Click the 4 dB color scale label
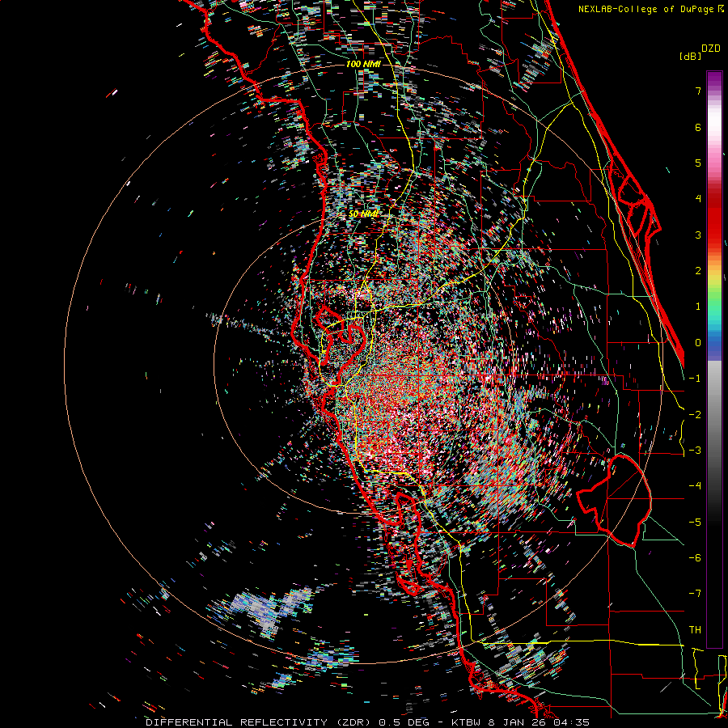Viewport: 728px width, 728px height. tap(698, 199)
